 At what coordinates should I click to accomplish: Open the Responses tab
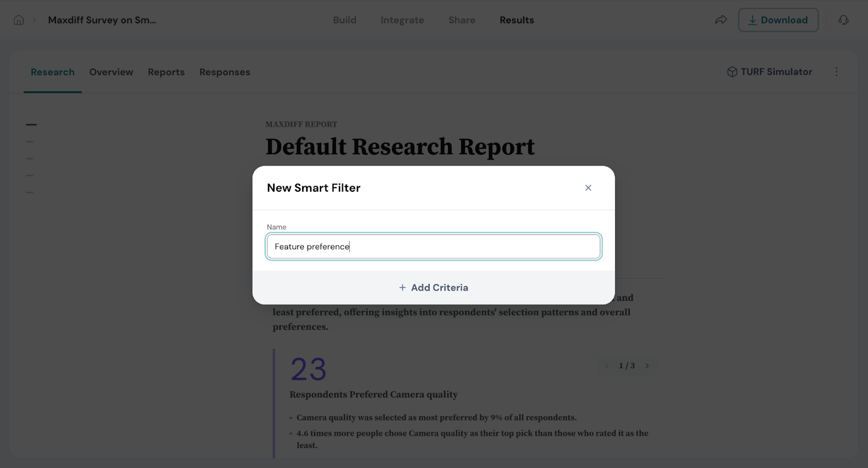pos(225,72)
